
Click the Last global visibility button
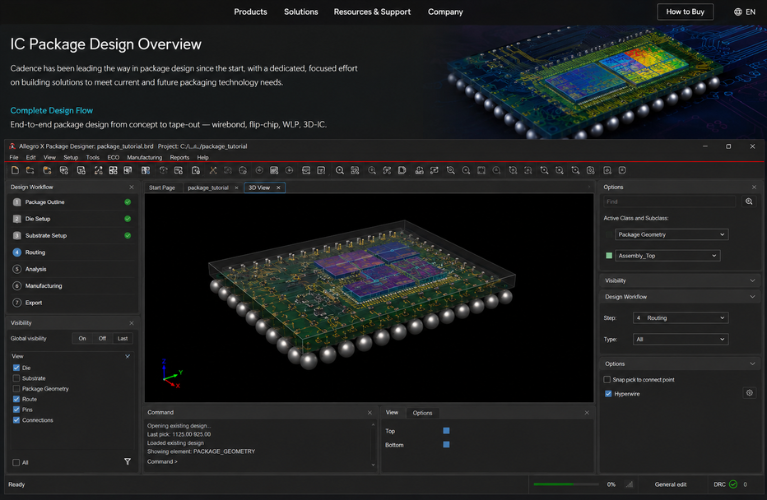click(x=122, y=338)
